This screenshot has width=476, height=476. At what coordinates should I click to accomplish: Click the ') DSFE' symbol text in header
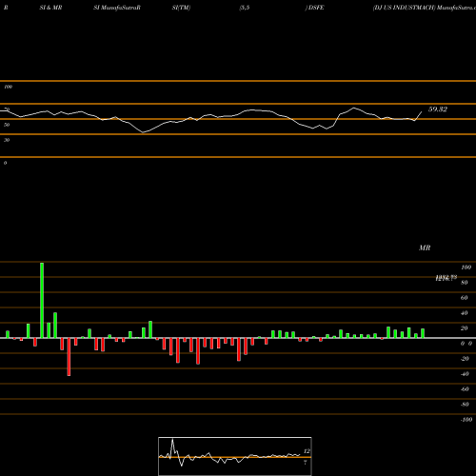(x=314, y=8)
